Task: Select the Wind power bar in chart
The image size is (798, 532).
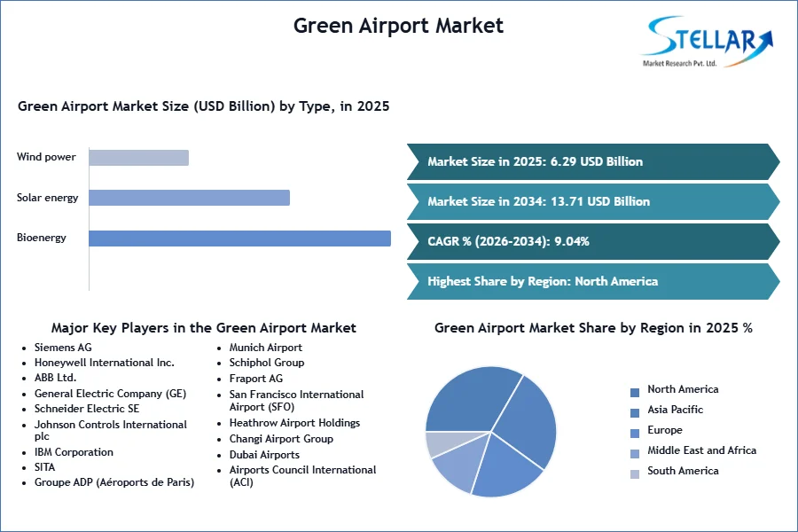Action: click(139, 158)
